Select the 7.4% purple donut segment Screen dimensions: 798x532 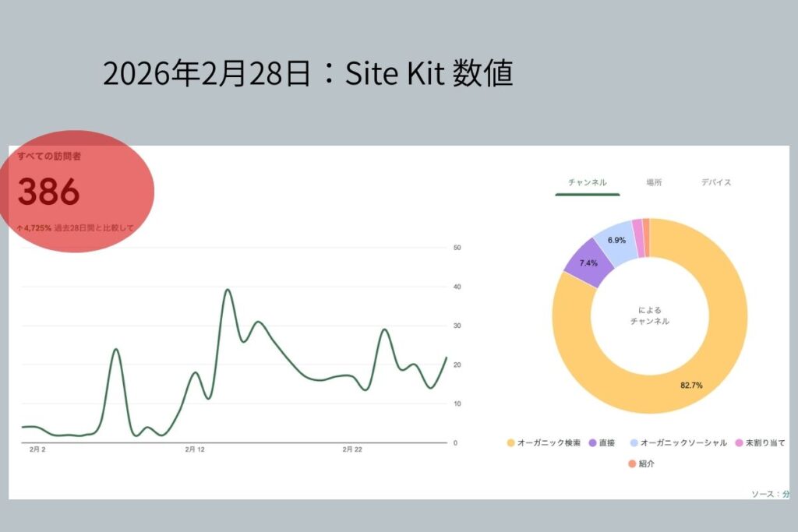click(x=581, y=263)
